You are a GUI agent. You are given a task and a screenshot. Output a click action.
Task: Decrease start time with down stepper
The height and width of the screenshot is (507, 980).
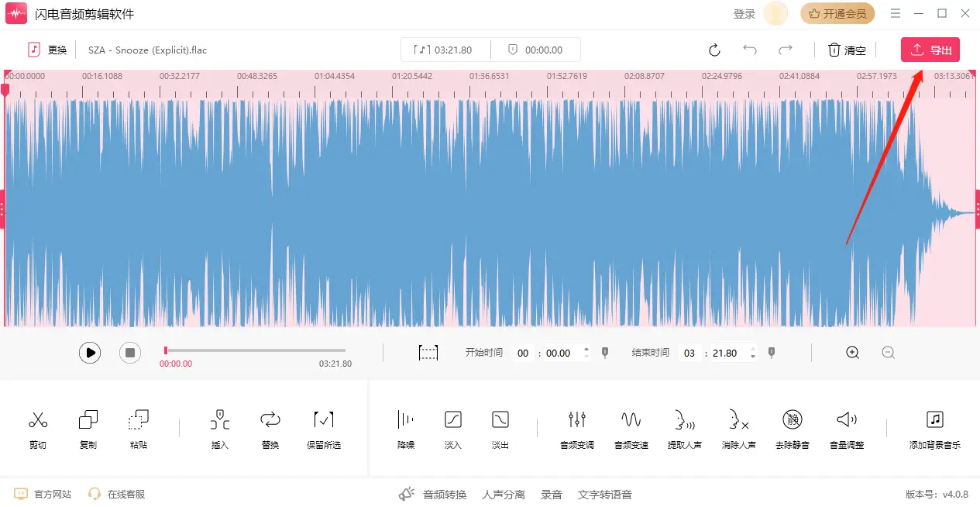(x=586, y=357)
